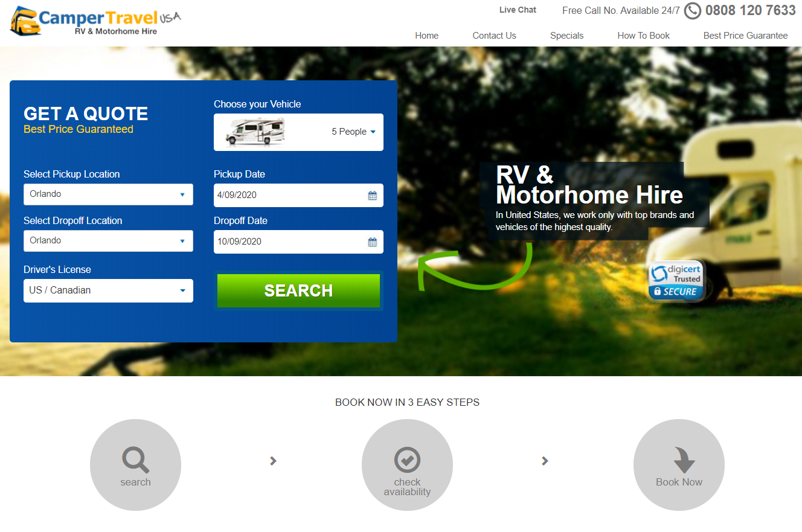Click the magnifier search step circle
This screenshot has width=802, height=532.
pos(135,464)
